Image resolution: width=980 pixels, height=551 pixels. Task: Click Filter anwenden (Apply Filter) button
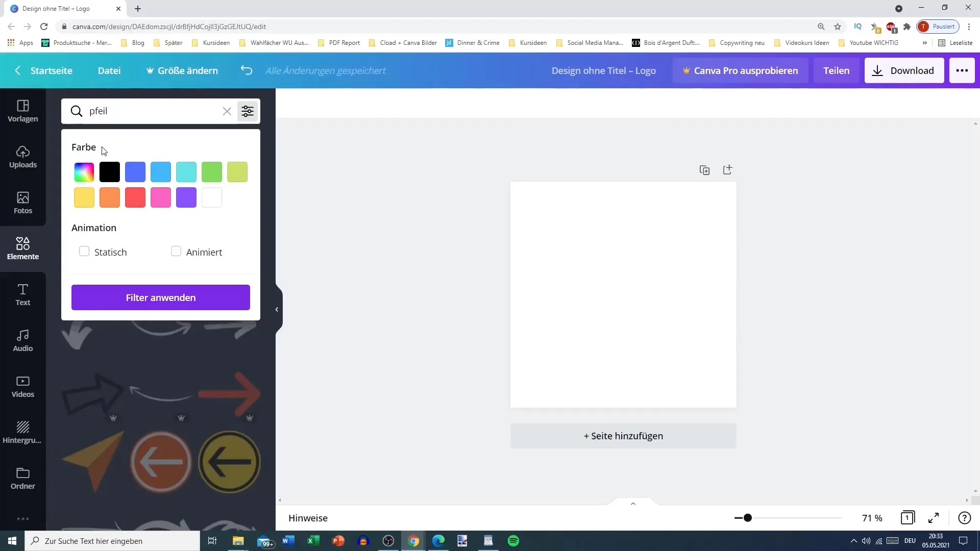pyautogui.click(x=161, y=298)
